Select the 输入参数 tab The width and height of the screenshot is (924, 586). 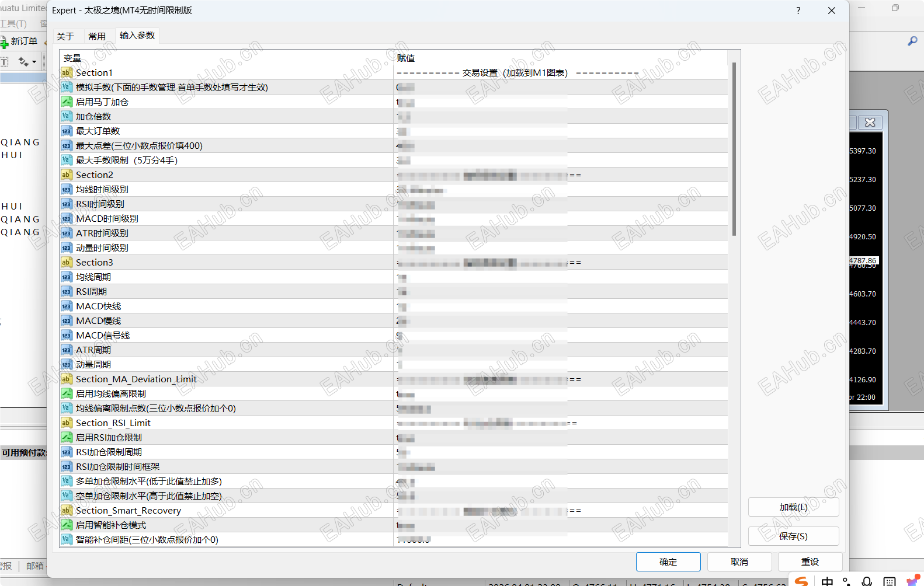coord(137,36)
